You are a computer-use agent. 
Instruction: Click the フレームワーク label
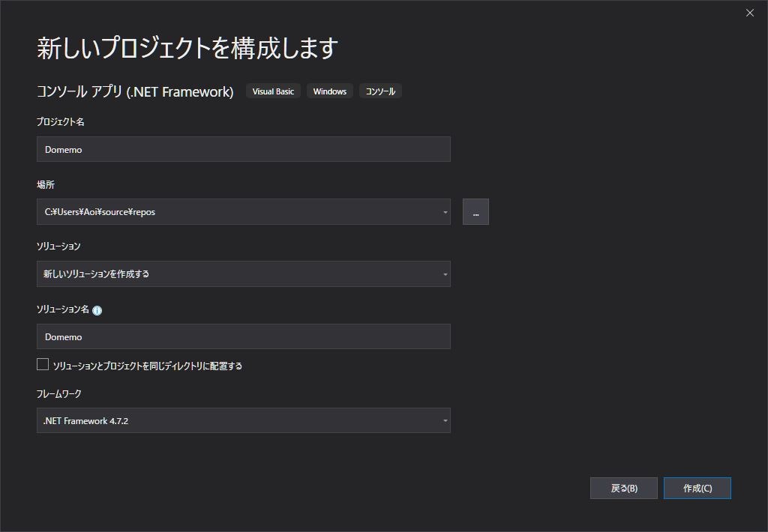(58, 394)
